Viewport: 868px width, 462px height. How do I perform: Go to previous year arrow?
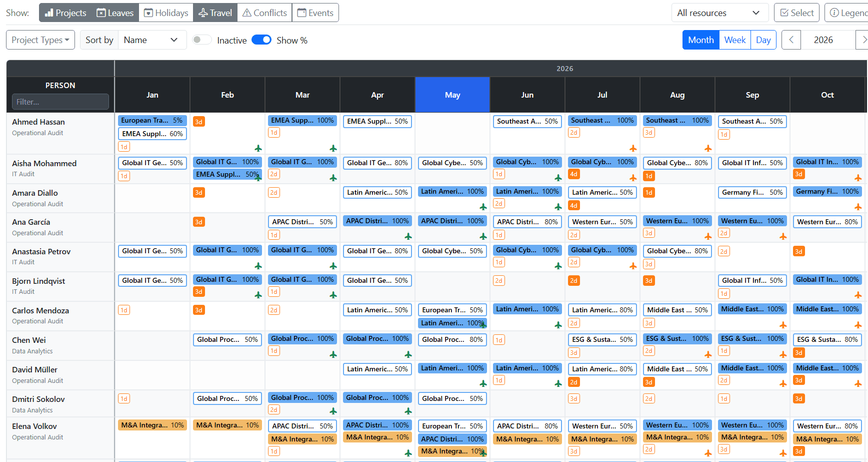tap(791, 40)
